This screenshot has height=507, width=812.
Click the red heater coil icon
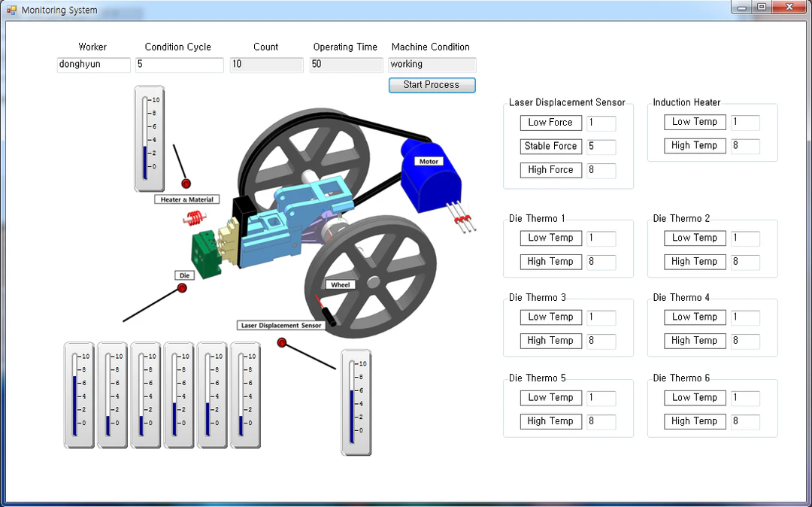tap(194, 219)
